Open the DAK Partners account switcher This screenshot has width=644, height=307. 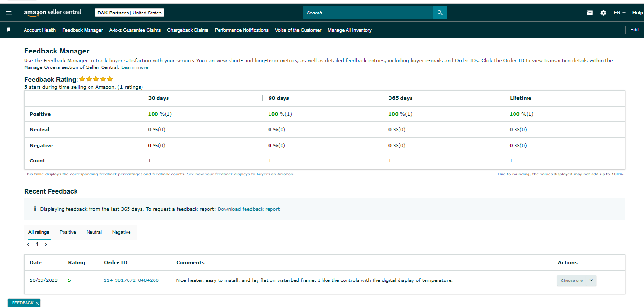click(x=129, y=13)
